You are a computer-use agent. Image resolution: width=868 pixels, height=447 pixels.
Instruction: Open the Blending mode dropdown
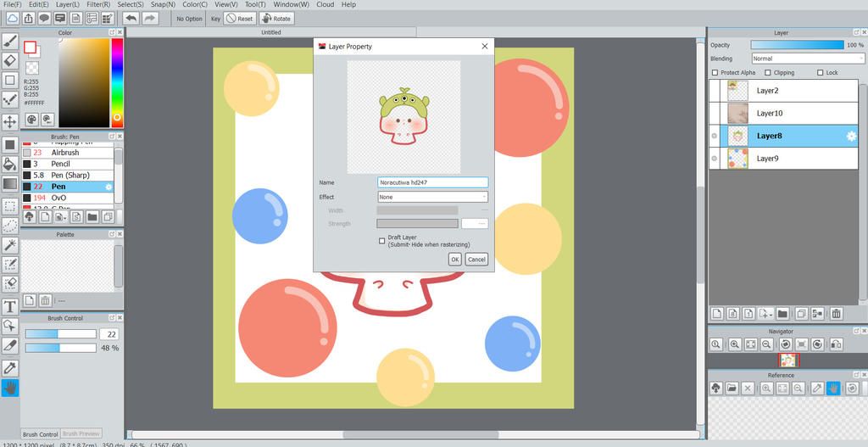pos(808,59)
